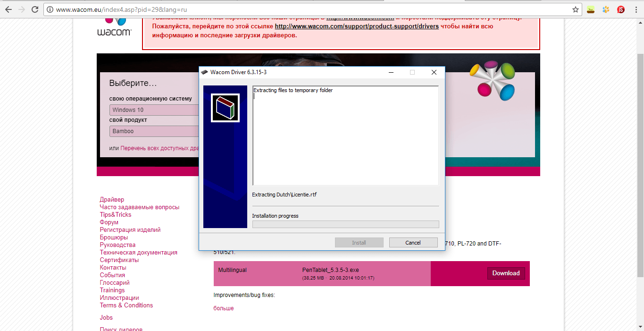Open the Jobs sidebar link

(x=106, y=318)
